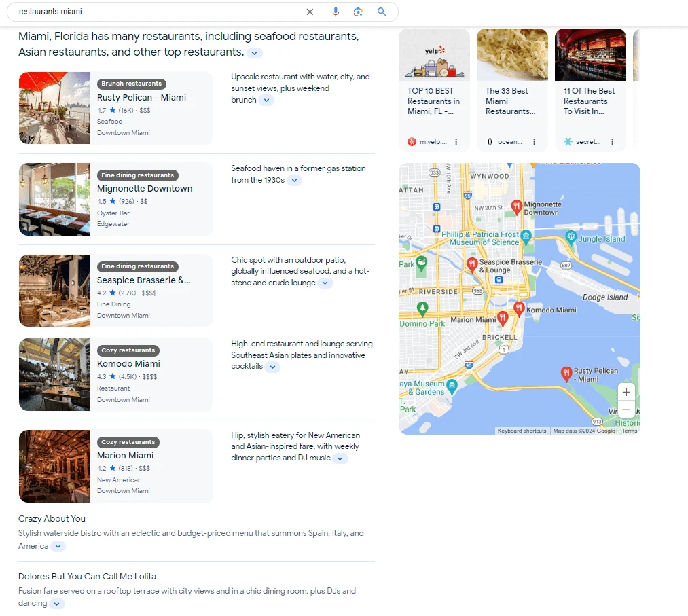The height and width of the screenshot is (616, 688).
Task: Click the Jungle Island map marker
Action: click(x=571, y=237)
